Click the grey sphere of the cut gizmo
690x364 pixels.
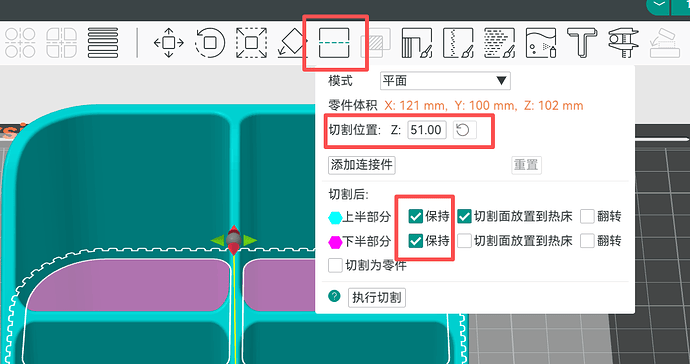click(x=234, y=240)
